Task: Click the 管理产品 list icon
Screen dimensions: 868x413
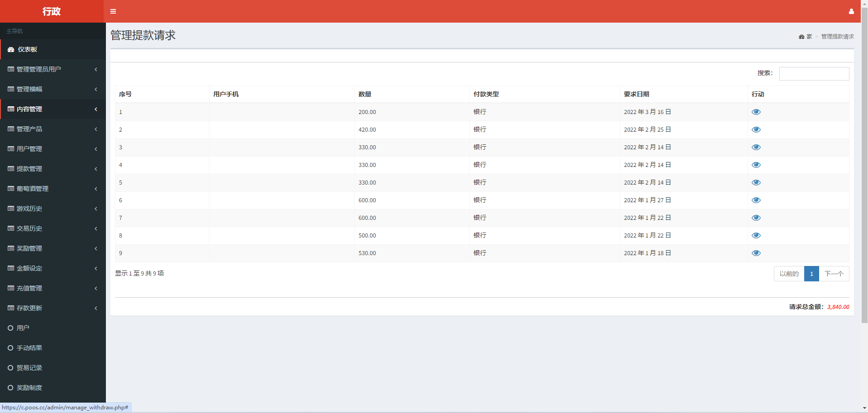Action: click(x=11, y=129)
